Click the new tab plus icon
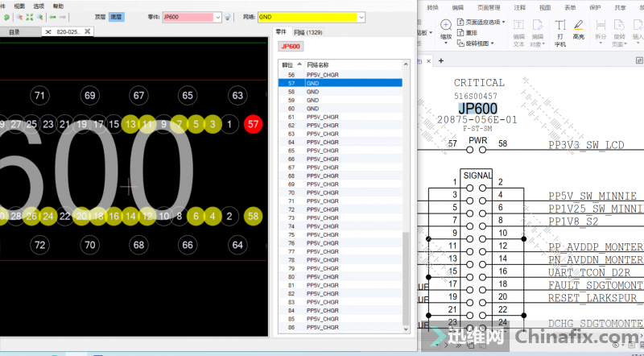The image size is (644, 356). coord(441,60)
